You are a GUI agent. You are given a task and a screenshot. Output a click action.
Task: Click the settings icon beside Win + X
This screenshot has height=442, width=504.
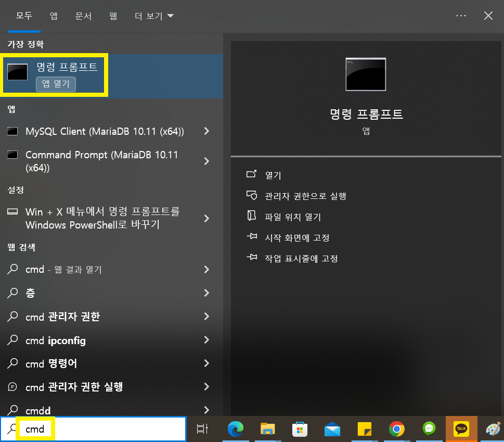click(12, 212)
